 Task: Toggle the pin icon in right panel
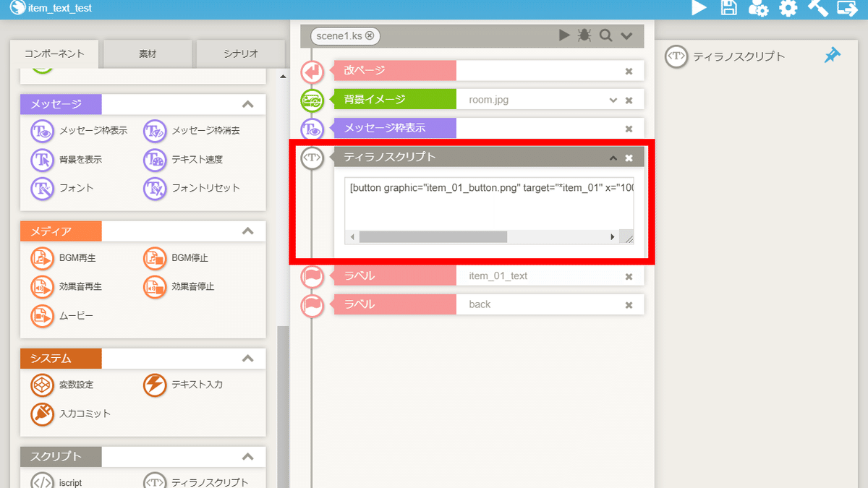click(833, 56)
